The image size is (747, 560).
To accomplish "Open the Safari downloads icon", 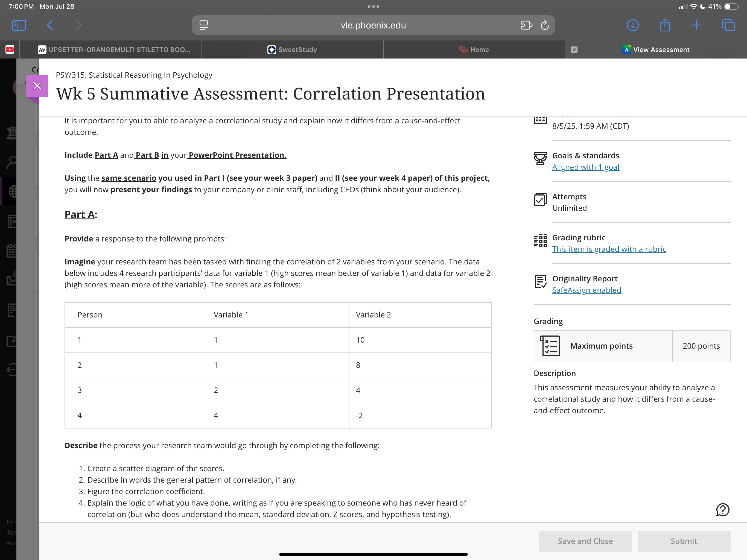I will tap(632, 25).
